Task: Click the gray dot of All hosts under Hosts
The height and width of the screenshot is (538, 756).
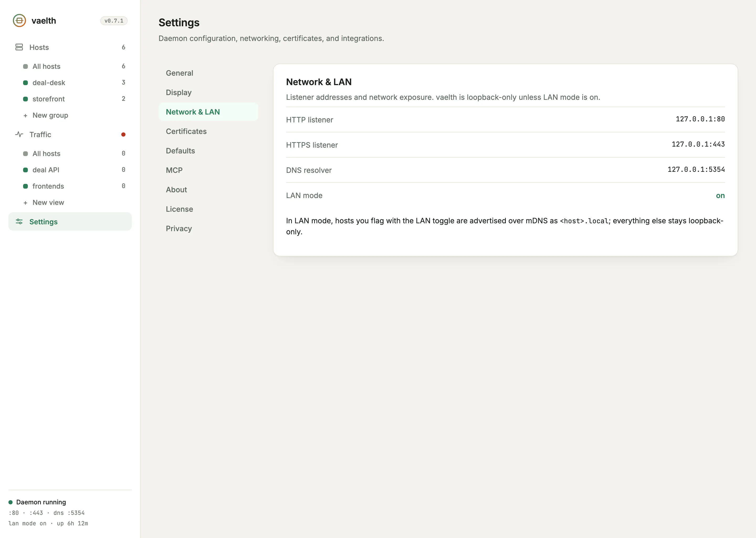Action: (25, 66)
